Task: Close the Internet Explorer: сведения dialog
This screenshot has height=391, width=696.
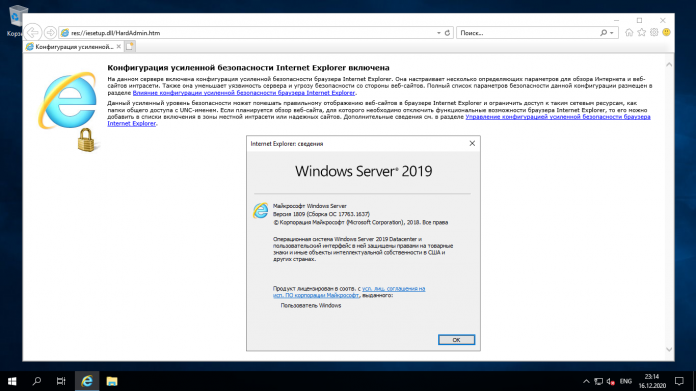Action: 472,143
